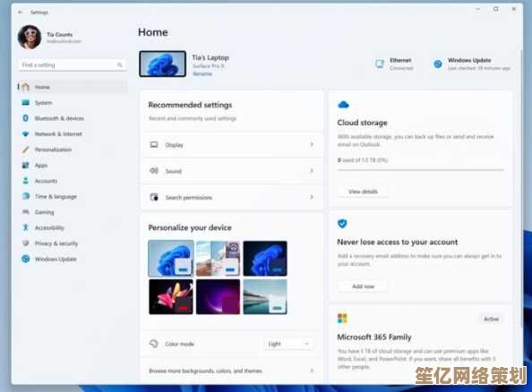Viewport: 532px width, 392px height.
Task: Click the Accounts person icon
Action: click(x=25, y=181)
